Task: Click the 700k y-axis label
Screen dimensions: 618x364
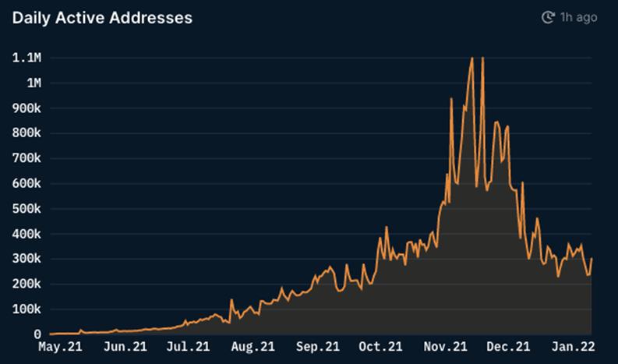Action: tap(26, 158)
